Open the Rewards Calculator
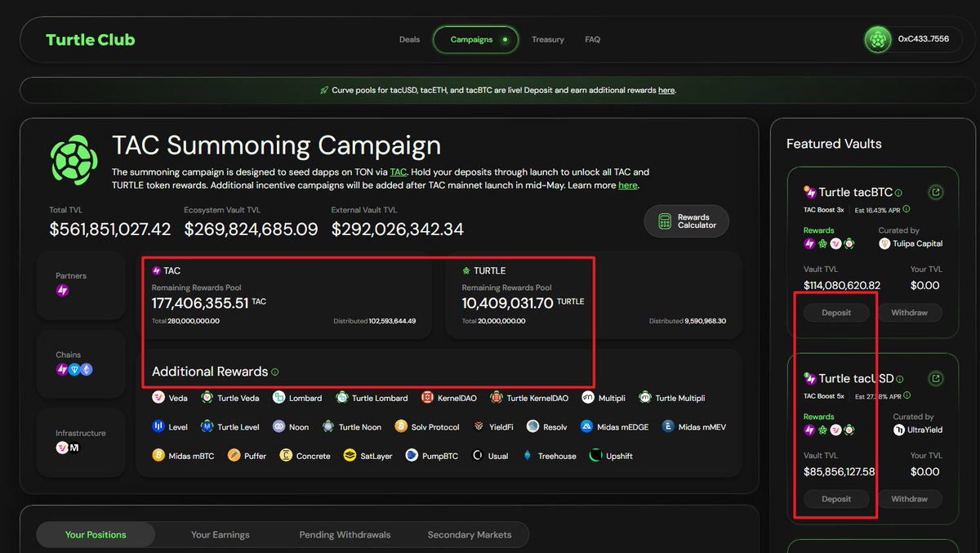The image size is (980, 553). click(686, 221)
